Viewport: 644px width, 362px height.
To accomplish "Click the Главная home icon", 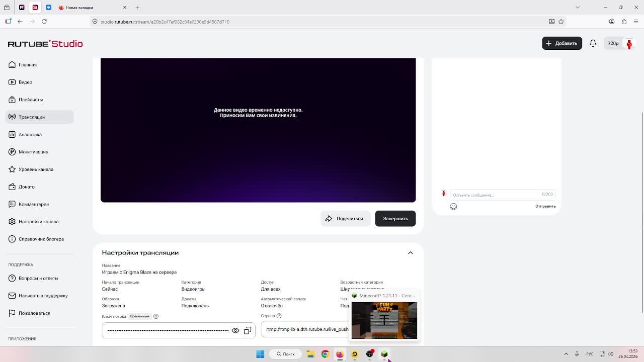I will pyautogui.click(x=12, y=65).
